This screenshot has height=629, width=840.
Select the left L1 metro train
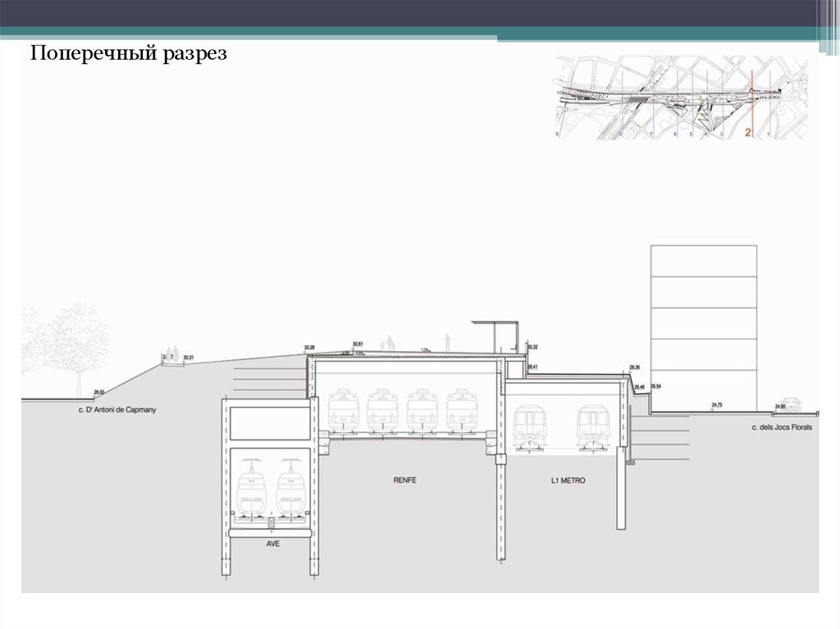tap(529, 427)
